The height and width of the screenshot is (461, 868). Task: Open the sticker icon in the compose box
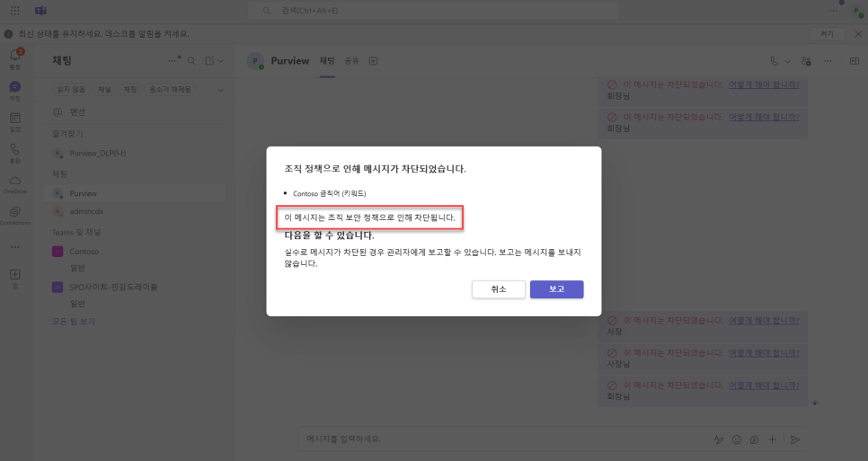[x=754, y=439]
